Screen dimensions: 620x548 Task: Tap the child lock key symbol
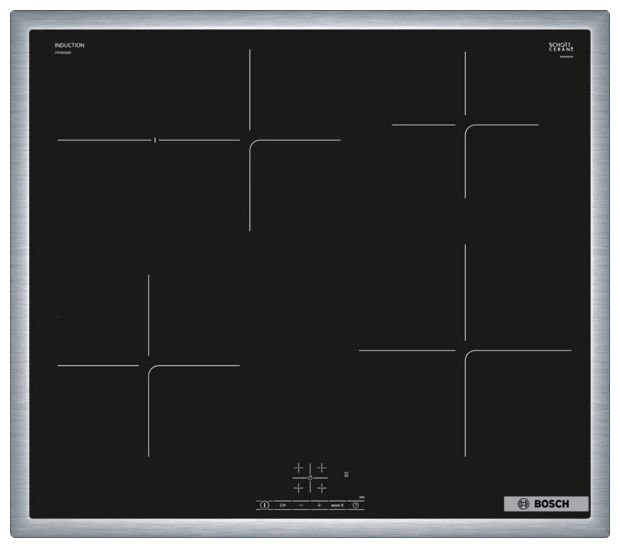click(283, 505)
